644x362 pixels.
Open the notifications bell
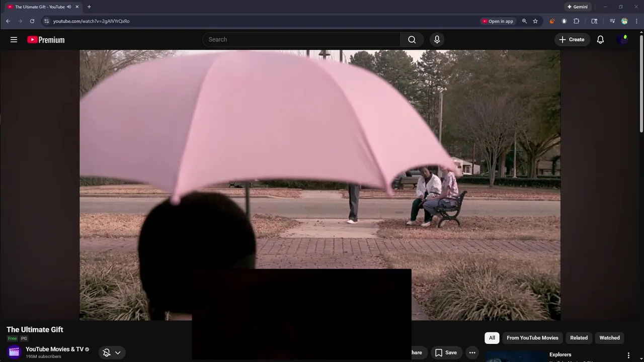600,40
